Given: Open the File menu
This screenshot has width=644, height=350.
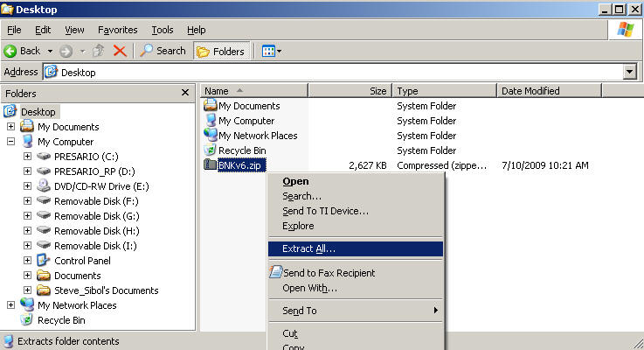Looking at the screenshot, I should [14, 30].
